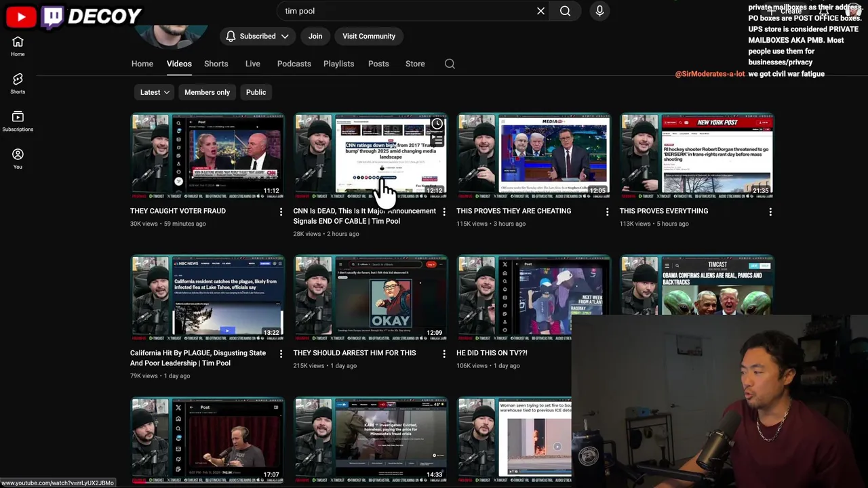Switch to the channel Shorts tab
The width and height of the screenshot is (868, 488).
[216, 64]
